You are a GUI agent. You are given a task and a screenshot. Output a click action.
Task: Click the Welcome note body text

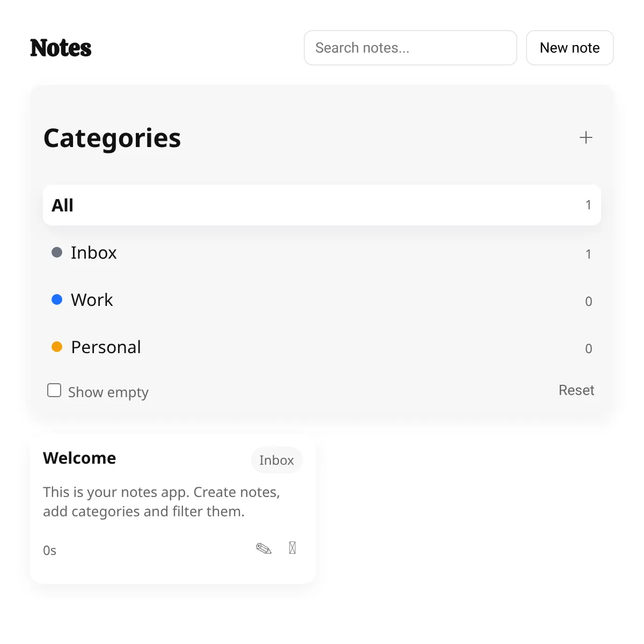162,502
